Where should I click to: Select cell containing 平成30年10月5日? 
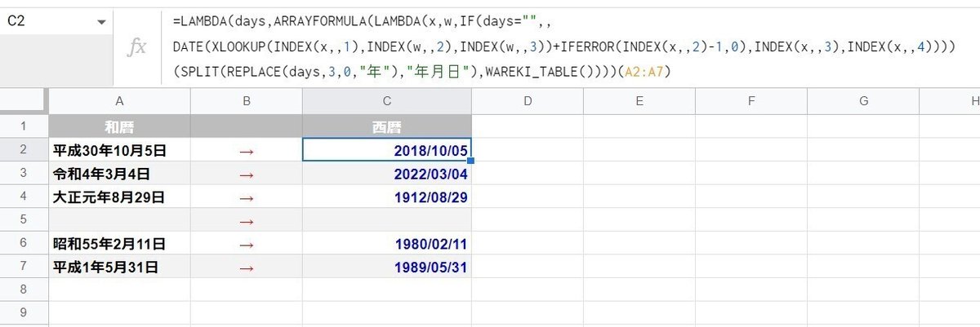pyautogui.click(x=120, y=150)
